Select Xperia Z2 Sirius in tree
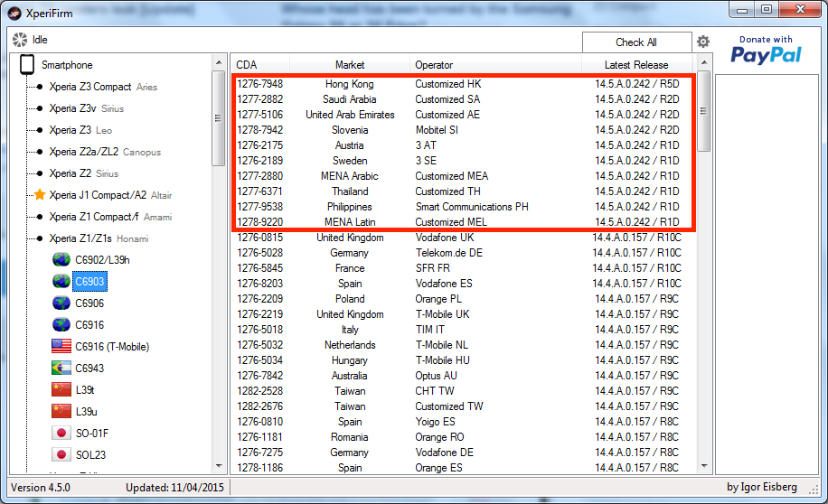 coord(83,173)
